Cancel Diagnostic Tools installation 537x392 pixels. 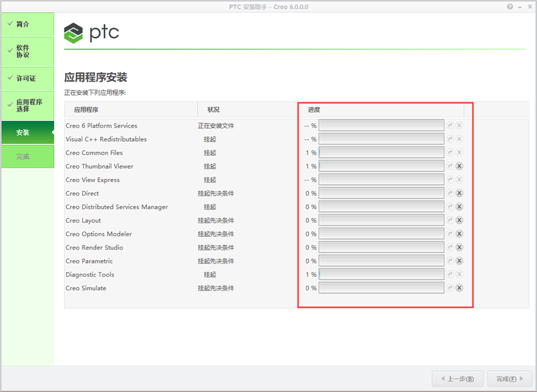[x=459, y=274]
